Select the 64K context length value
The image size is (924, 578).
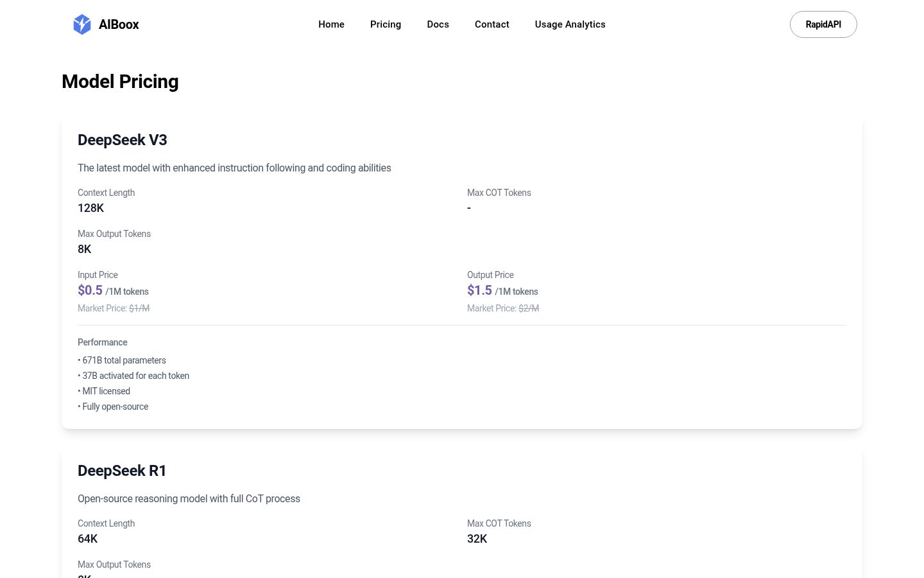pos(88,539)
